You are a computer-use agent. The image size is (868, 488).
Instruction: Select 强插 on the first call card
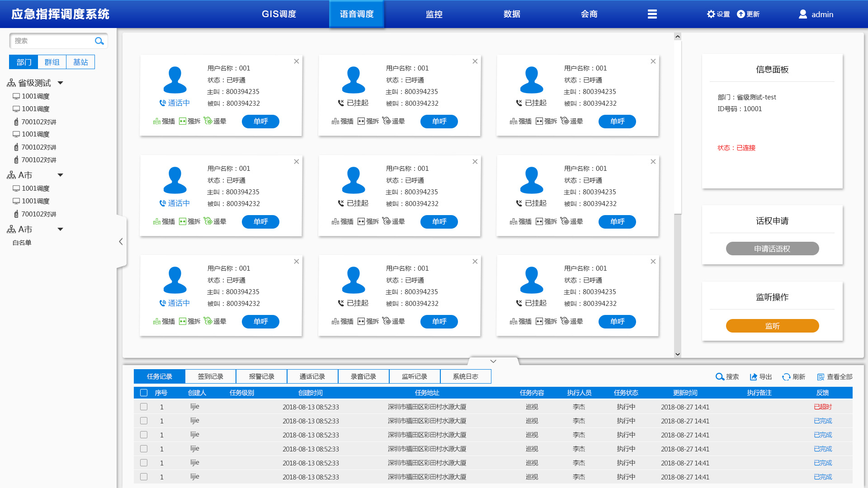pyautogui.click(x=164, y=121)
